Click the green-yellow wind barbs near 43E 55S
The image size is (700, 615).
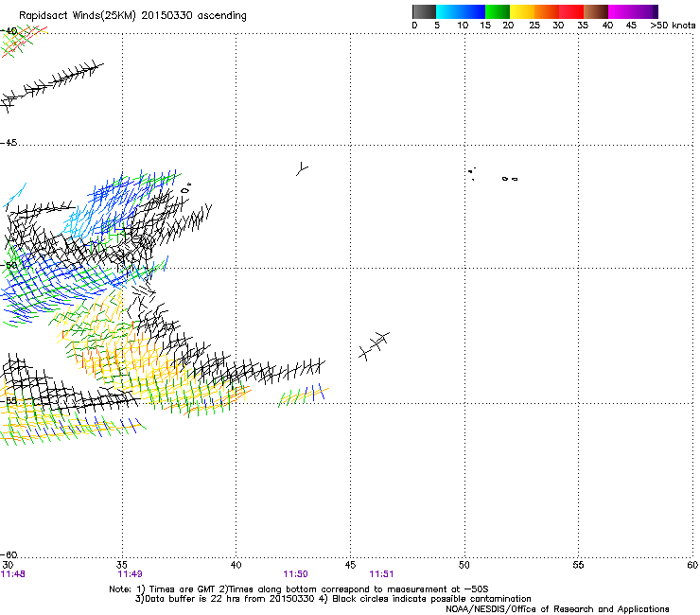coord(304,395)
